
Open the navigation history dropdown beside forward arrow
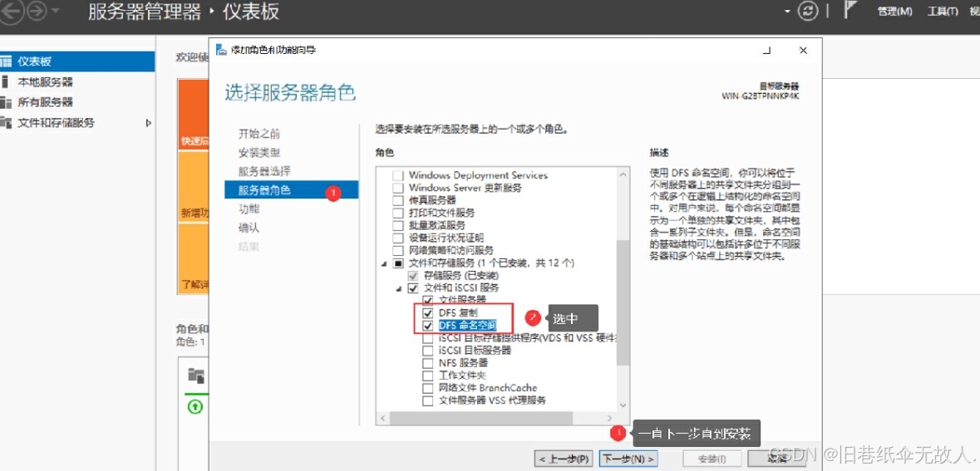[x=56, y=12]
